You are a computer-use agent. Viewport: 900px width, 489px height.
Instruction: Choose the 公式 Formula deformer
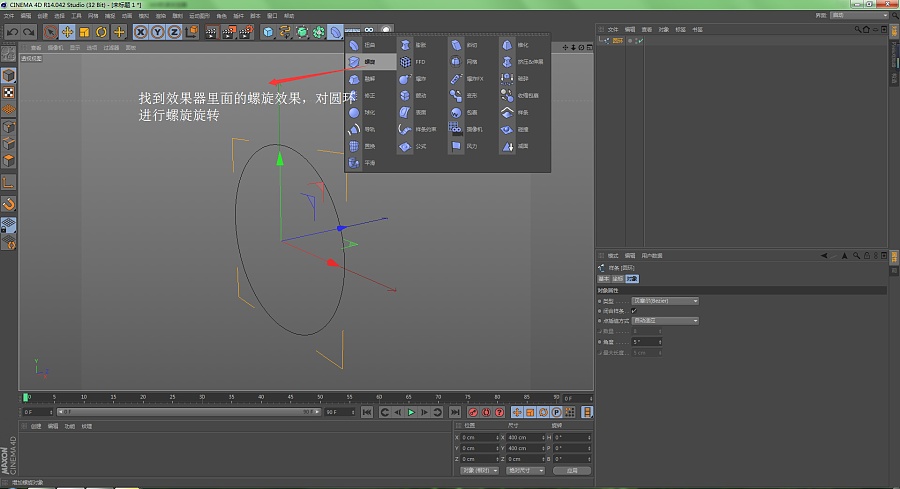tap(421, 146)
